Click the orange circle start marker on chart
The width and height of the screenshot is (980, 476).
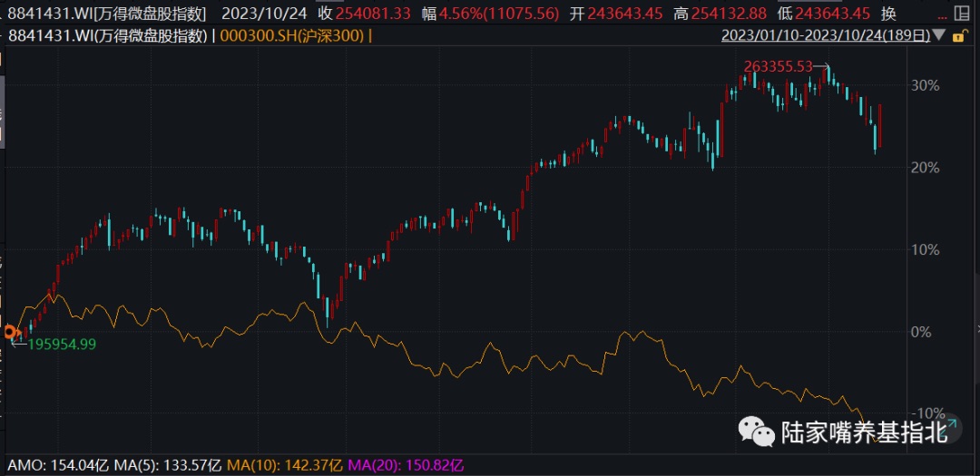(9, 333)
